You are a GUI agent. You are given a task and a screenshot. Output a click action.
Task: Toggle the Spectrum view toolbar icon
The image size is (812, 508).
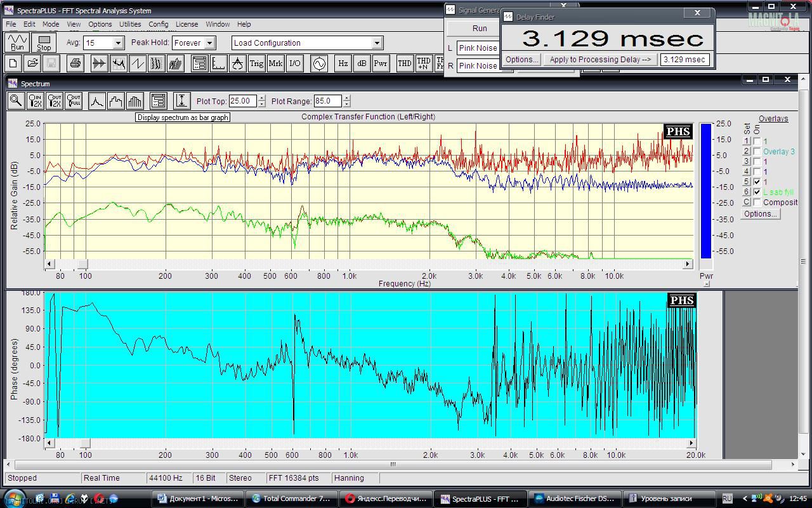118,63
